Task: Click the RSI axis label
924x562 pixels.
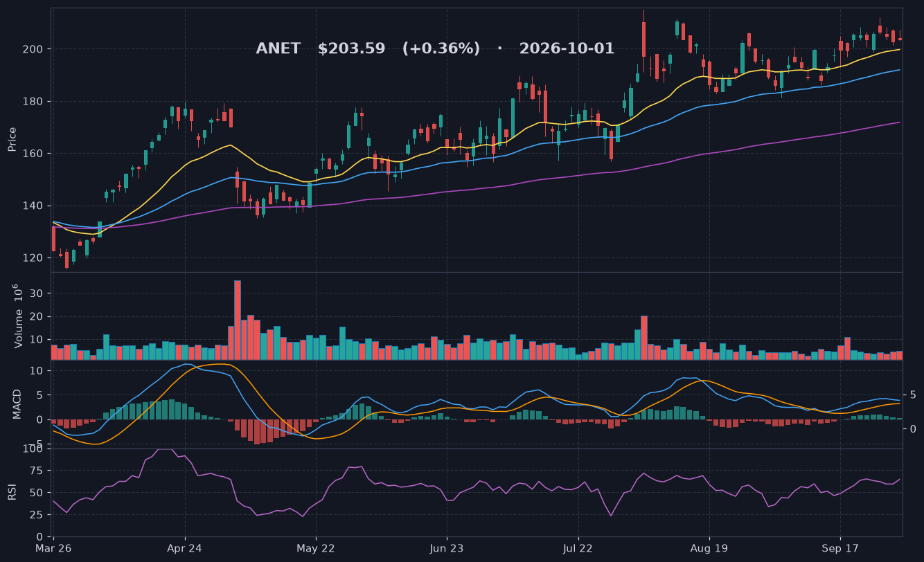Action: pos(12,492)
